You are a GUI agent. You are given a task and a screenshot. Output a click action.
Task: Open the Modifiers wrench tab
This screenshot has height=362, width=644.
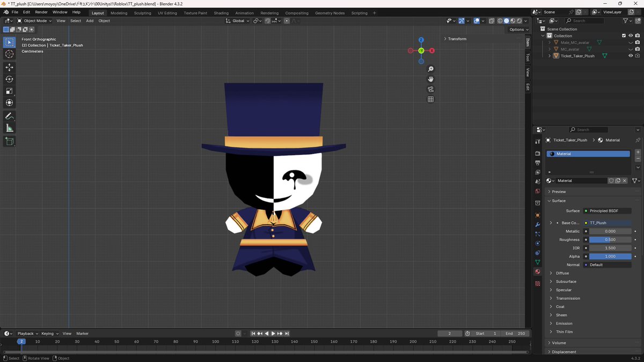(538, 225)
